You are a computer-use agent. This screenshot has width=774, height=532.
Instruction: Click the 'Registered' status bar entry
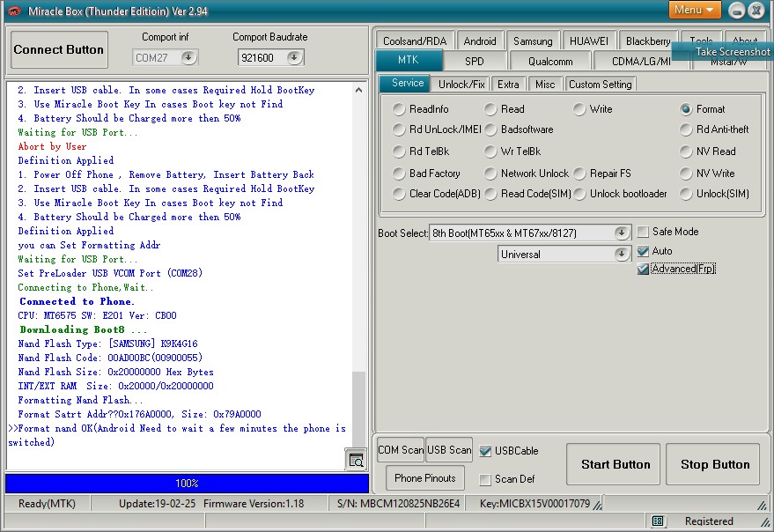[x=709, y=521]
